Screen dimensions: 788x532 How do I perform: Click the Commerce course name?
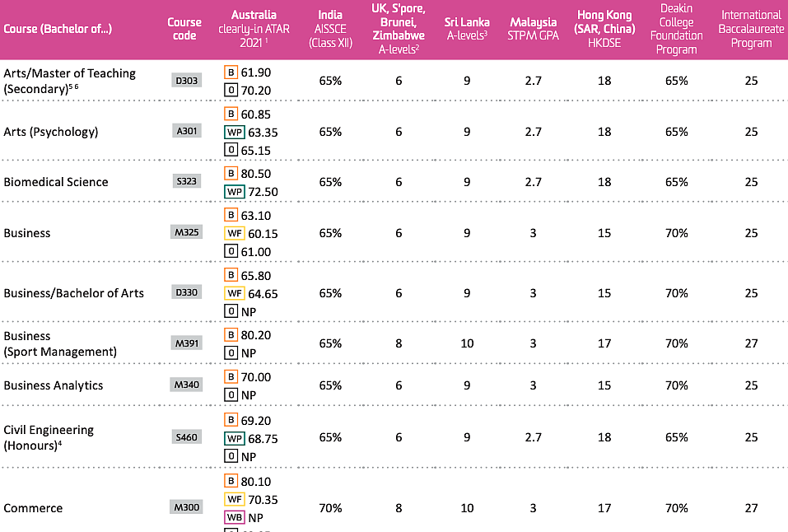tap(33, 508)
